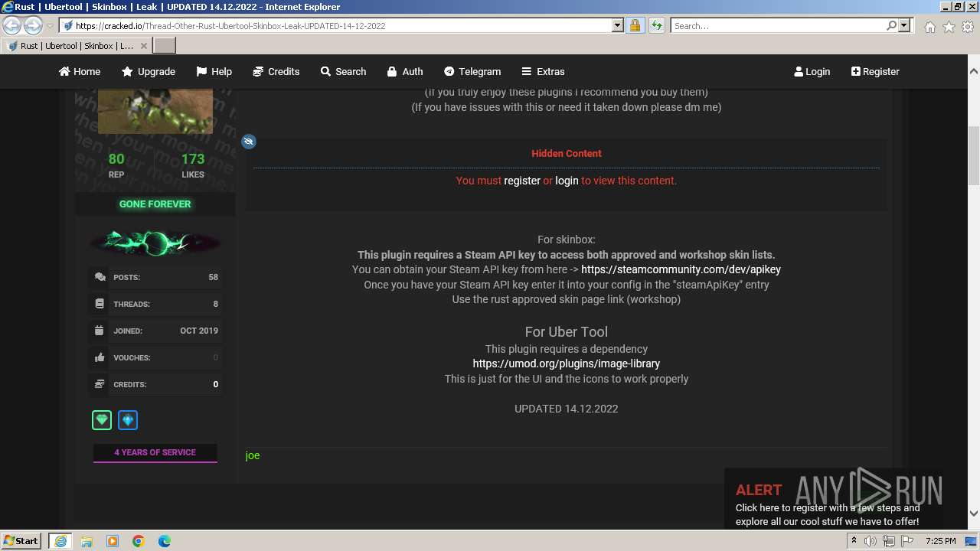Open the address bar dropdown arrow

[x=618, y=25]
